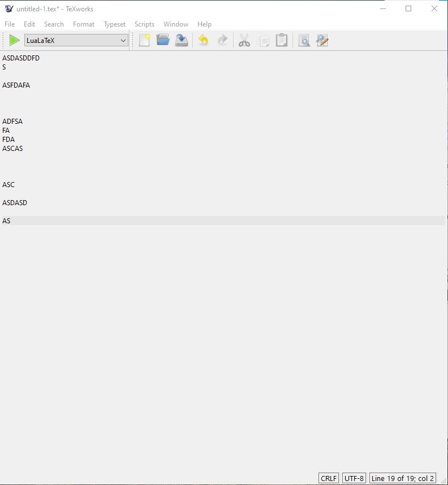Expand the LuaLaTeX engine dropdown
The width and height of the screenshot is (448, 485).
point(76,41)
